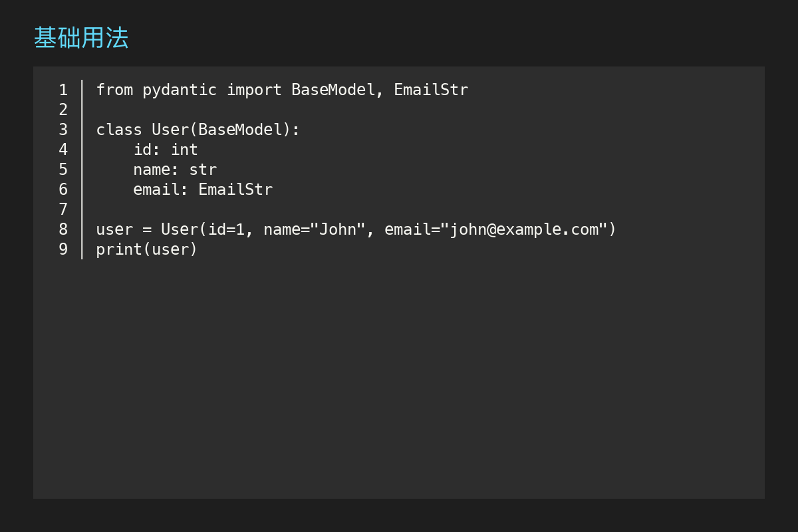This screenshot has height=532, width=798.
Task: Click the john@example.com email string
Action: [524, 229]
